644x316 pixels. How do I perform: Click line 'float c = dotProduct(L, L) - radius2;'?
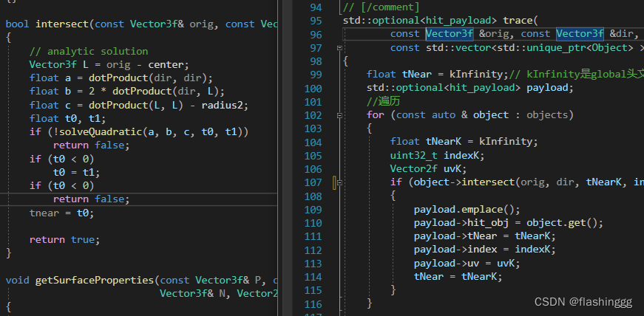pos(139,105)
